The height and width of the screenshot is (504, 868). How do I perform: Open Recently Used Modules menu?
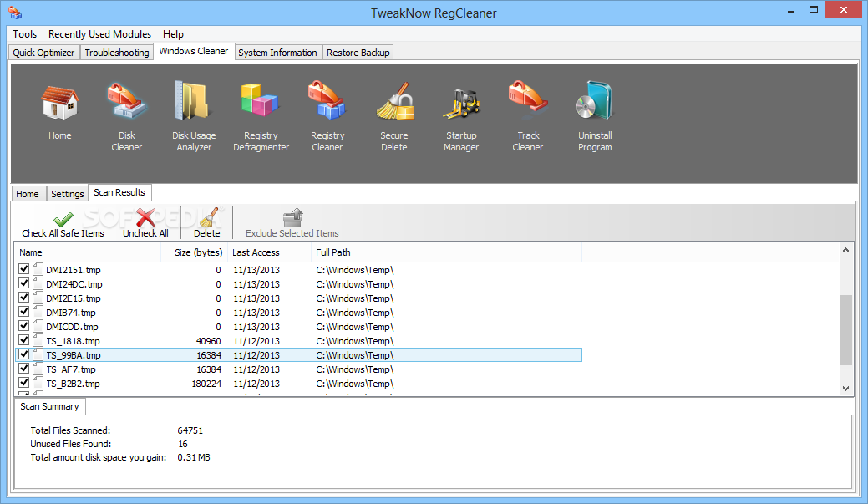(x=99, y=34)
